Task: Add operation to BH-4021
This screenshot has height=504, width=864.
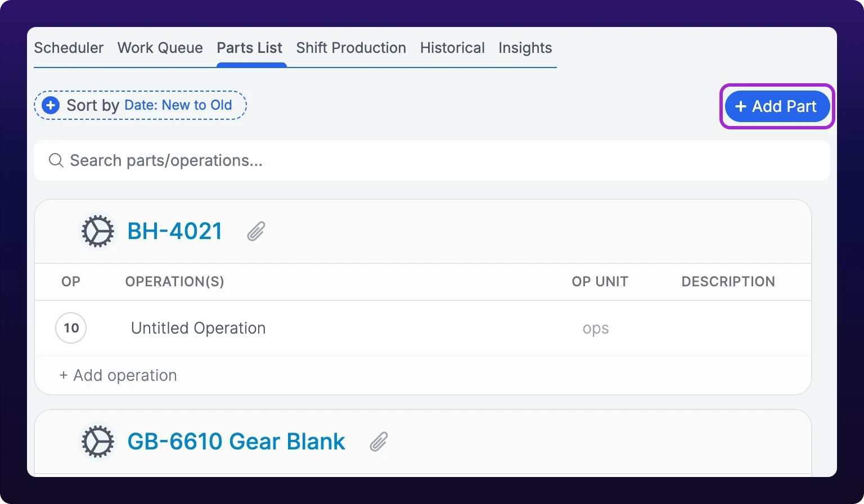Action: 118,375
